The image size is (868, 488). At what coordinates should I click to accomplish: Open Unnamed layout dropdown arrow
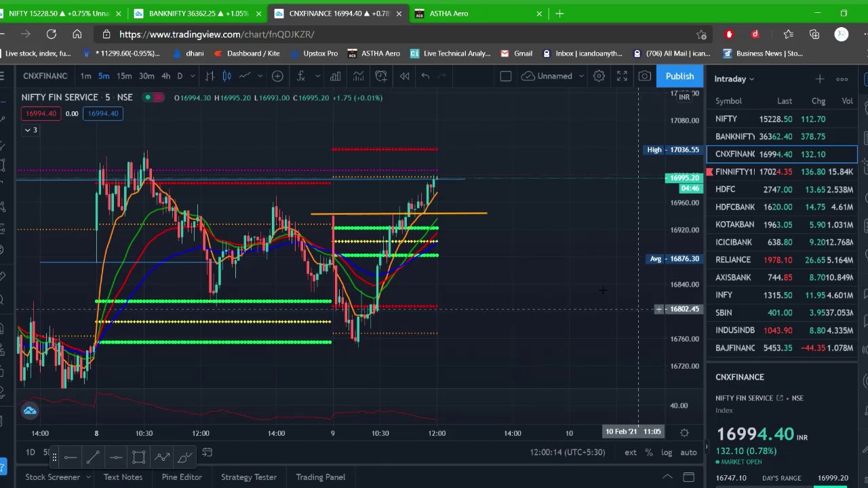pyautogui.click(x=580, y=76)
